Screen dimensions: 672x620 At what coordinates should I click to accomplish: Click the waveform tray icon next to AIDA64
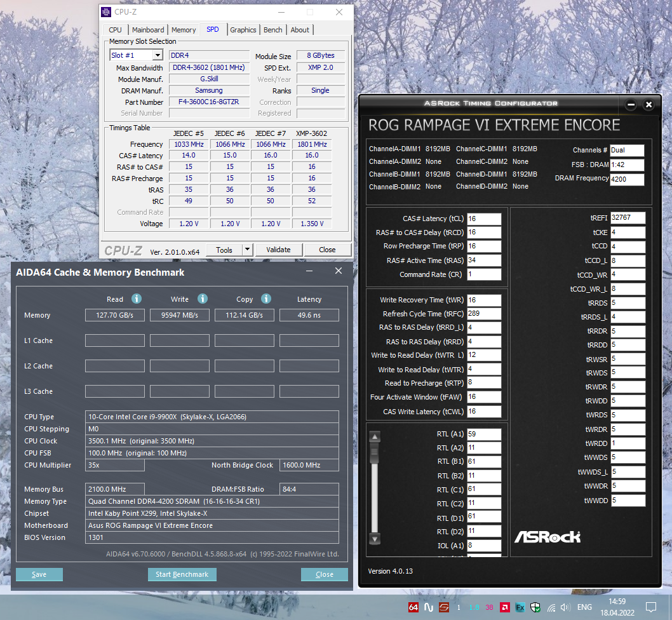tap(429, 607)
